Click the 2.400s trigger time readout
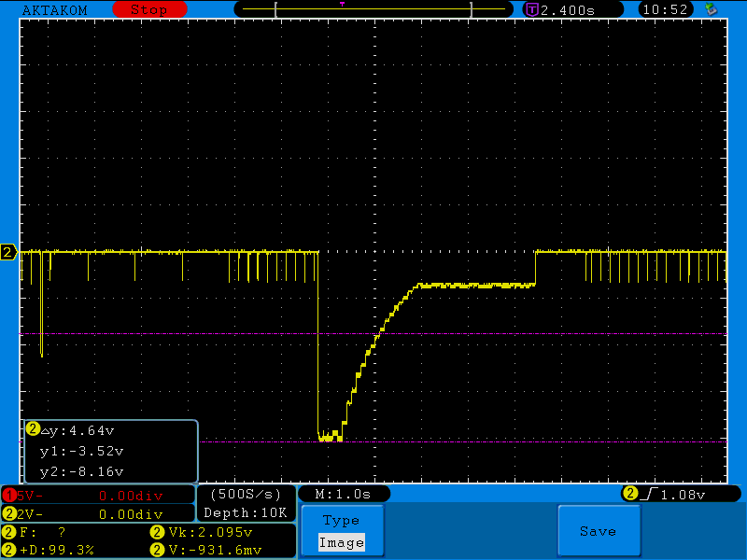747x560 pixels. point(568,10)
